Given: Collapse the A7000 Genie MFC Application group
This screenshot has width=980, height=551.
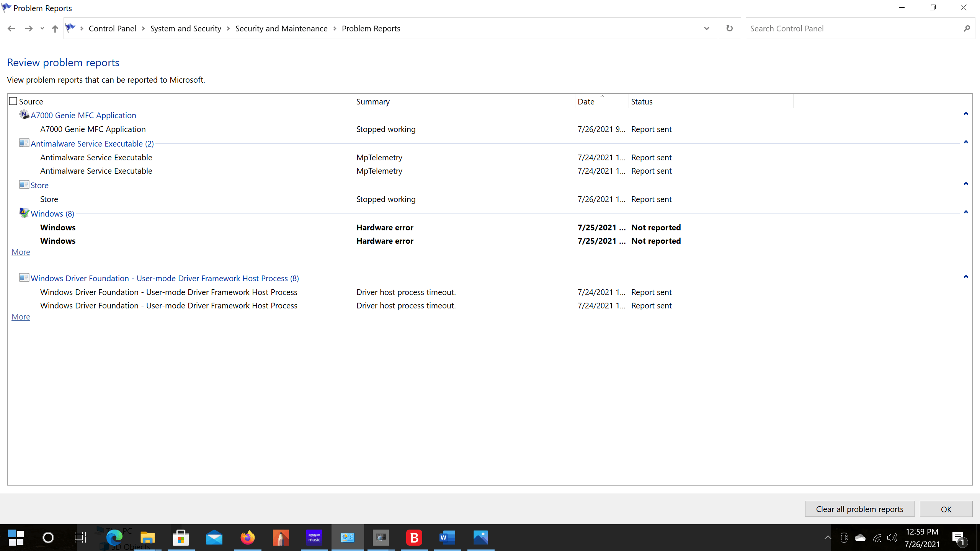Looking at the screenshot, I should tap(966, 114).
